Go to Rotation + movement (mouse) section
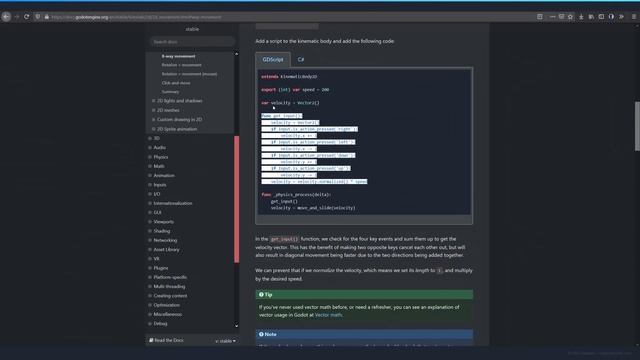640x360 pixels. pyautogui.click(x=189, y=74)
